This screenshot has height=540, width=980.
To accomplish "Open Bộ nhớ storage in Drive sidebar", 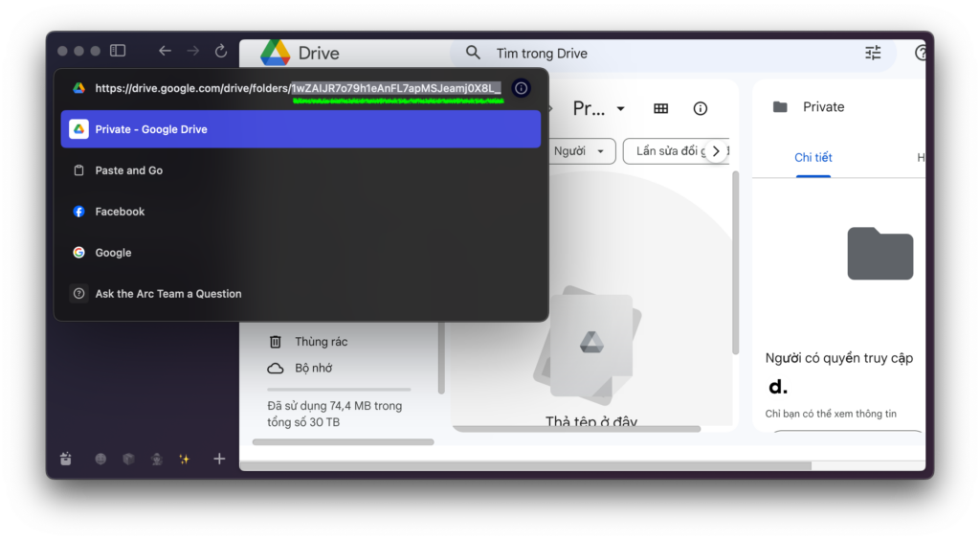I will (x=313, y=368).
